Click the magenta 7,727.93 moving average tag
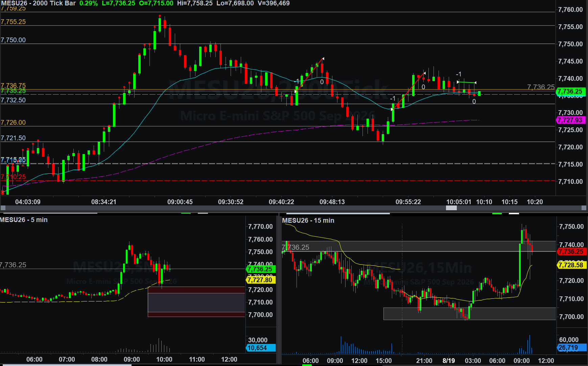The height and width of the screenshot is (366, 588). [x=570, y=120]
